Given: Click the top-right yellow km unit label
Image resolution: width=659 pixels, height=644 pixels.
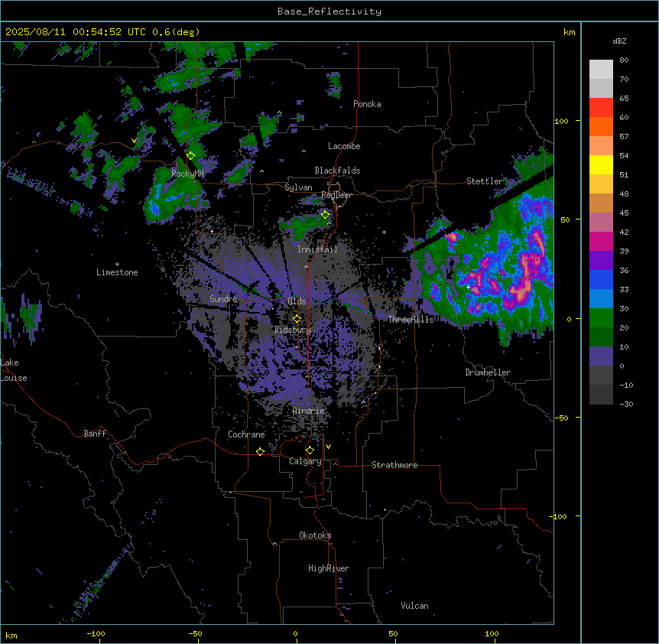Looking at the screenshot, I should pyautogui.click(x=570, y=32).
